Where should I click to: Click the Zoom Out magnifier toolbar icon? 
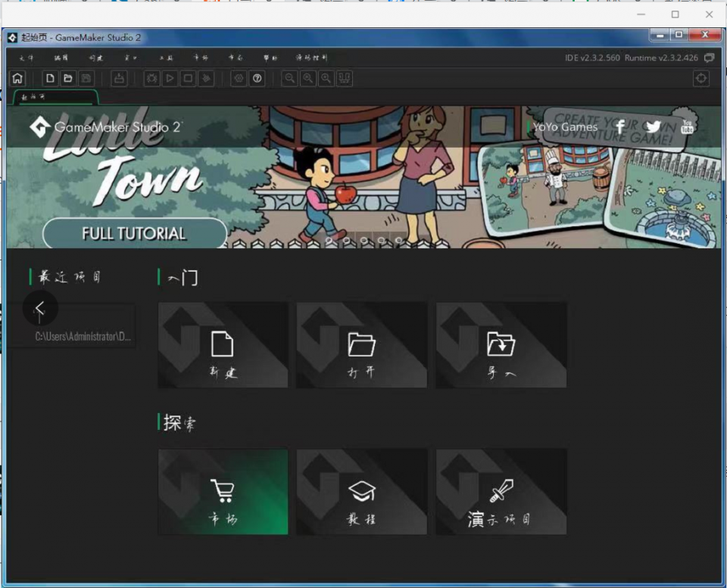click(290, 78)
